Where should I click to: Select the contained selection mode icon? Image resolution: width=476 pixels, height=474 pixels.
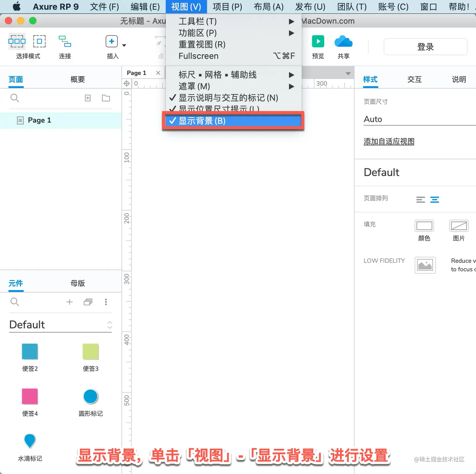coord(39,41)
